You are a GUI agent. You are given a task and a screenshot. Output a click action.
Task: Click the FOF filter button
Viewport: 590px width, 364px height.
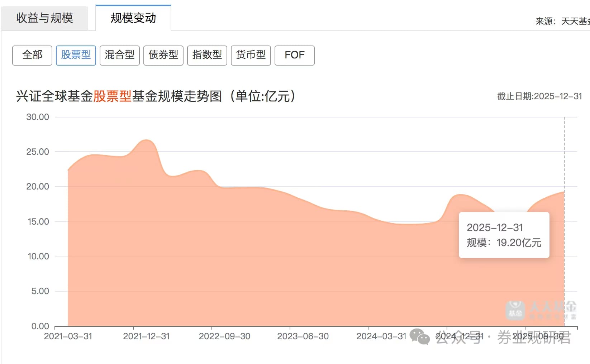click(295, 55)
